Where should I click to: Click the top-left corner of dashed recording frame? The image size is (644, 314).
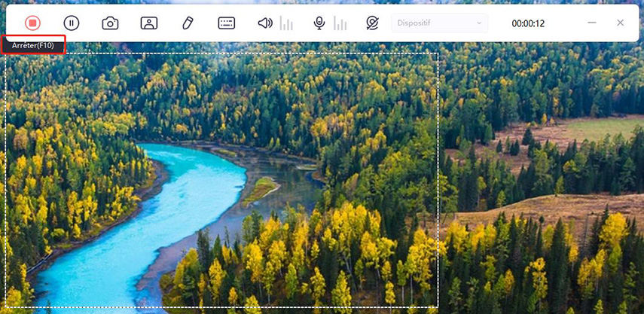pos(7,53)
